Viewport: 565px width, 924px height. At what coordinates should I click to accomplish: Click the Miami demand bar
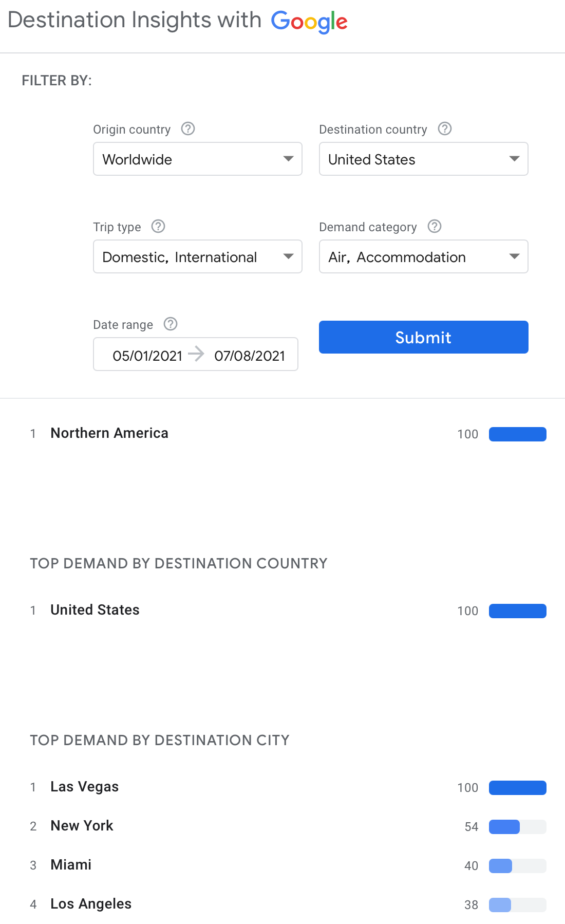[517, 866]
